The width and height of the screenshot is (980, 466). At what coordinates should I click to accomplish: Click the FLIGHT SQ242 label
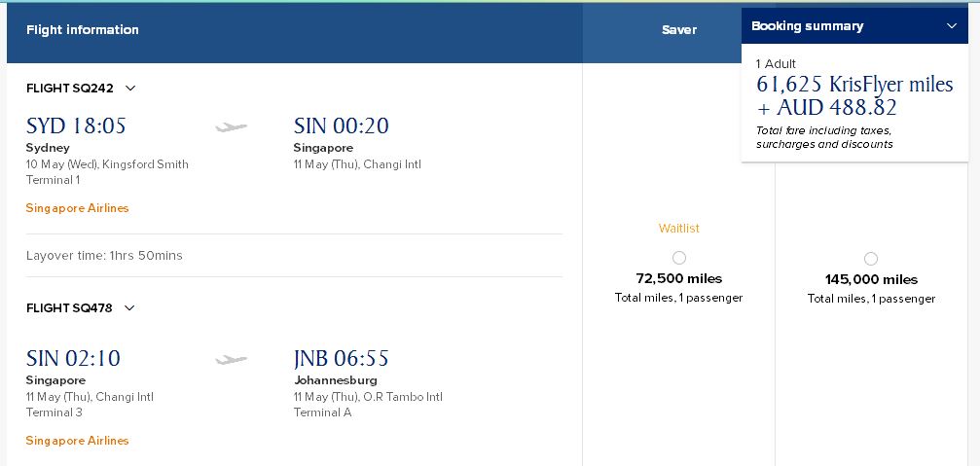pos(70,89)
